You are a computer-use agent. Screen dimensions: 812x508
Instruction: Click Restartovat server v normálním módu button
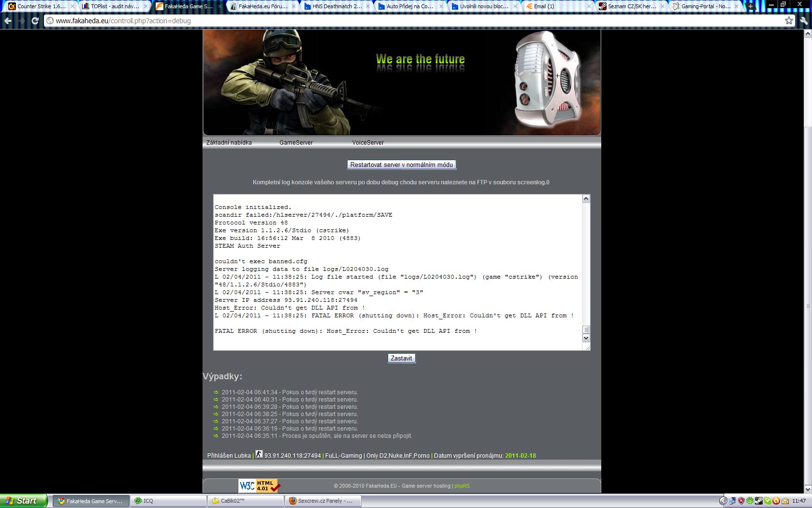[402, 165]
